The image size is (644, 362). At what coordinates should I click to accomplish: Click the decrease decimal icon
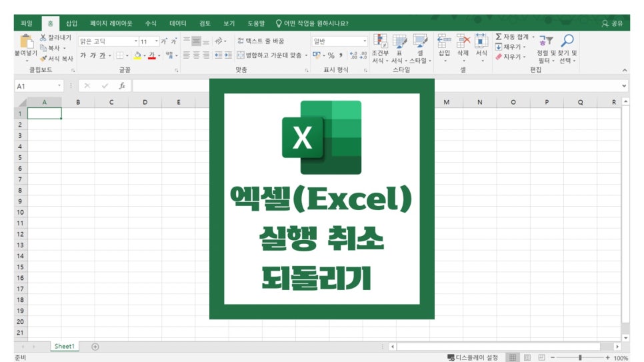[x=363, y=55]
